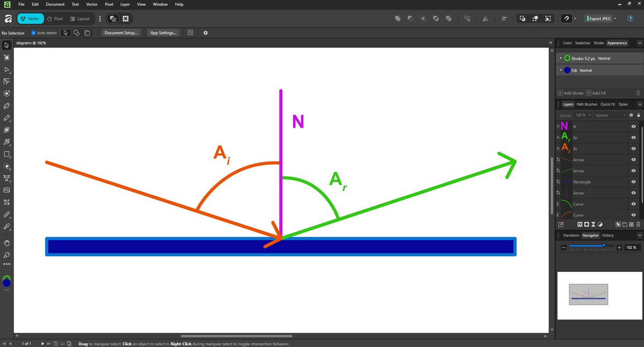Select the Zoom magnifier tool

click(6, 255)
